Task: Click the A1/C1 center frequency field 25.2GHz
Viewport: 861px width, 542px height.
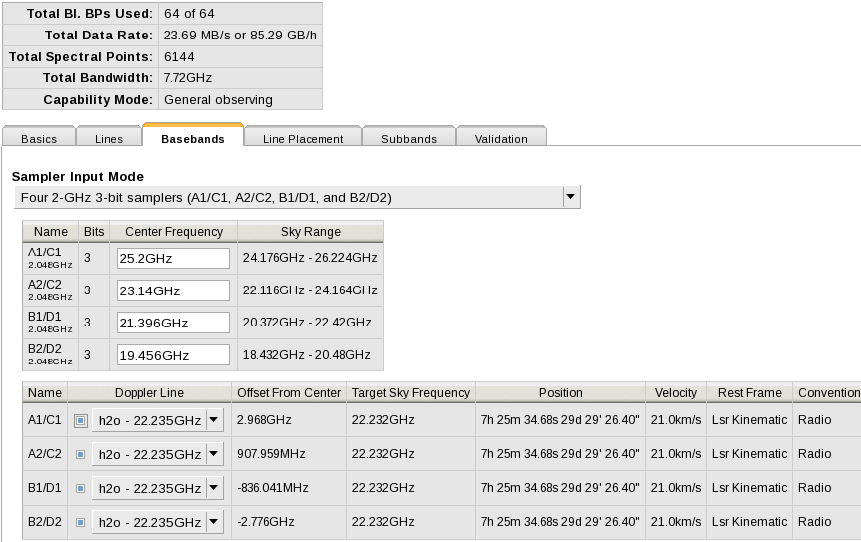Action: 173,258
